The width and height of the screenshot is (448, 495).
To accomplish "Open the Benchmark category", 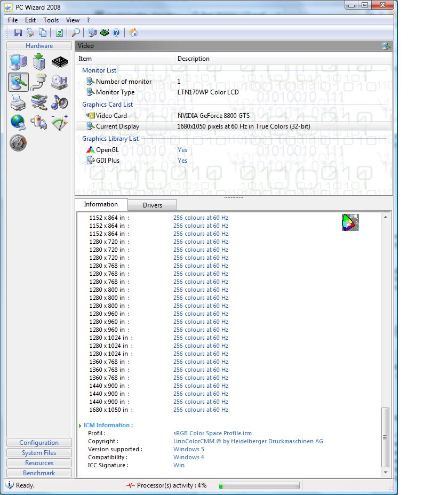I will coord(39,473).
